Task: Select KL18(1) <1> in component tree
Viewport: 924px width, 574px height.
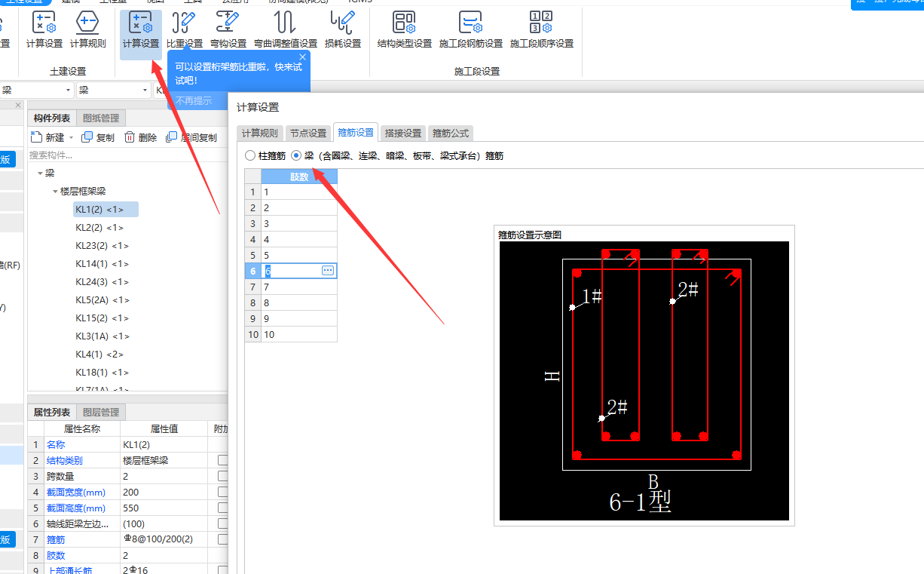Action: click(x=102, y=372)
